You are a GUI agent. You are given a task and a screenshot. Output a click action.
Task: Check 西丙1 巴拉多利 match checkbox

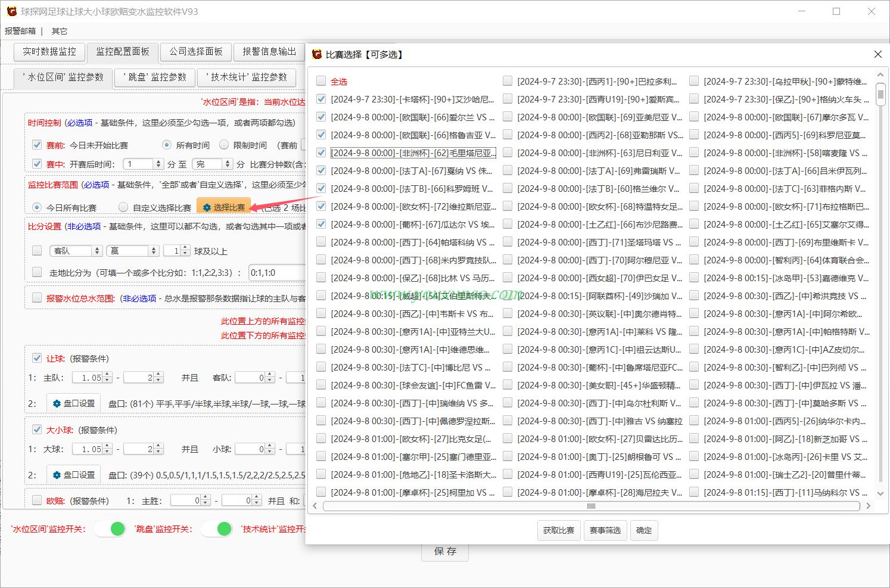[508, 81]
